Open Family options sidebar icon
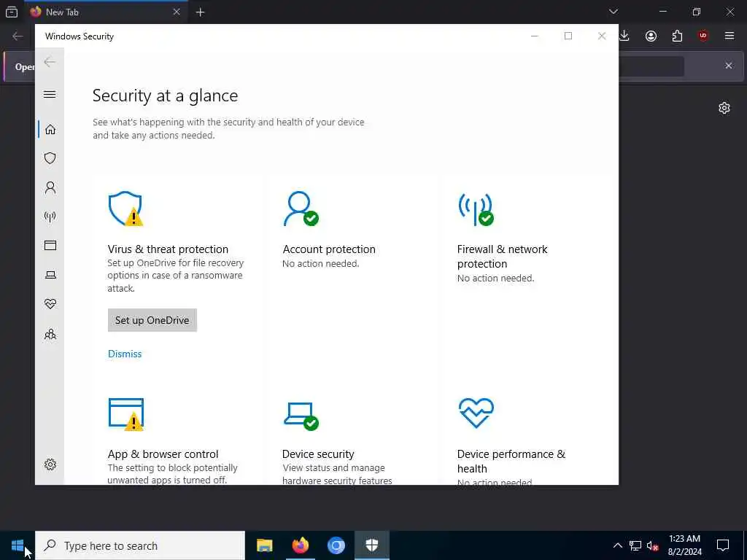Image resolution: width=747 pixels, height=560 pixels. 50,334
